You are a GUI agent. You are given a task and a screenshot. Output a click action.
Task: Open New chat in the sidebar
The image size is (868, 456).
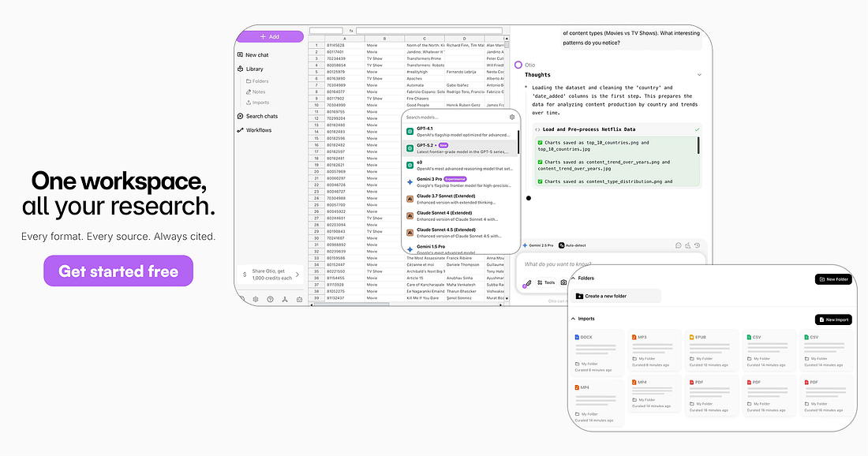[253, 54]
